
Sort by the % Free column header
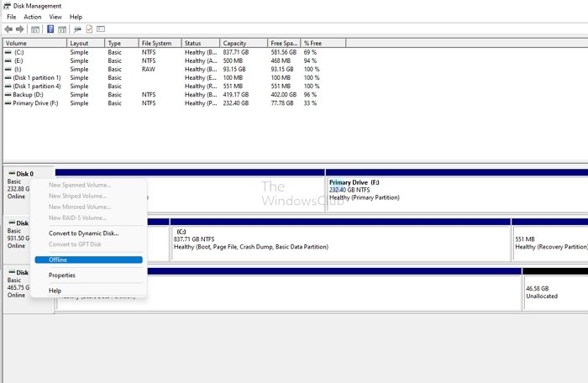point(323,43)
